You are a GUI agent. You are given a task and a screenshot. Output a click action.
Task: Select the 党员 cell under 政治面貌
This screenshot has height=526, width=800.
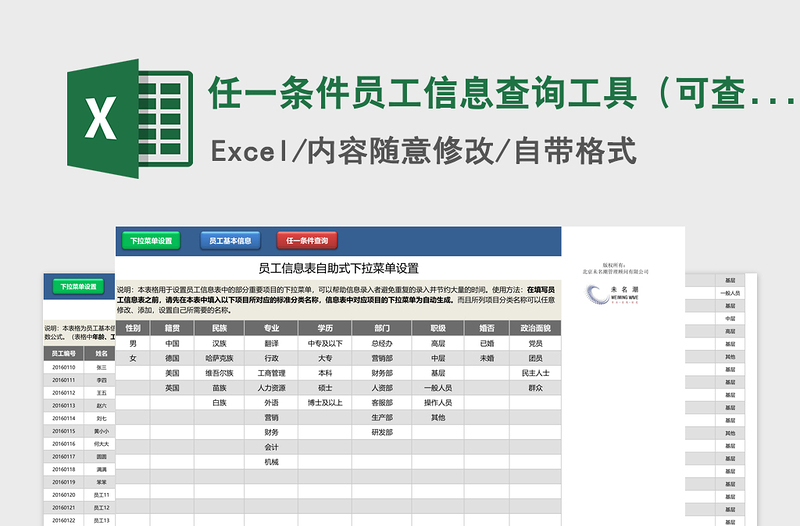[535, 343]
